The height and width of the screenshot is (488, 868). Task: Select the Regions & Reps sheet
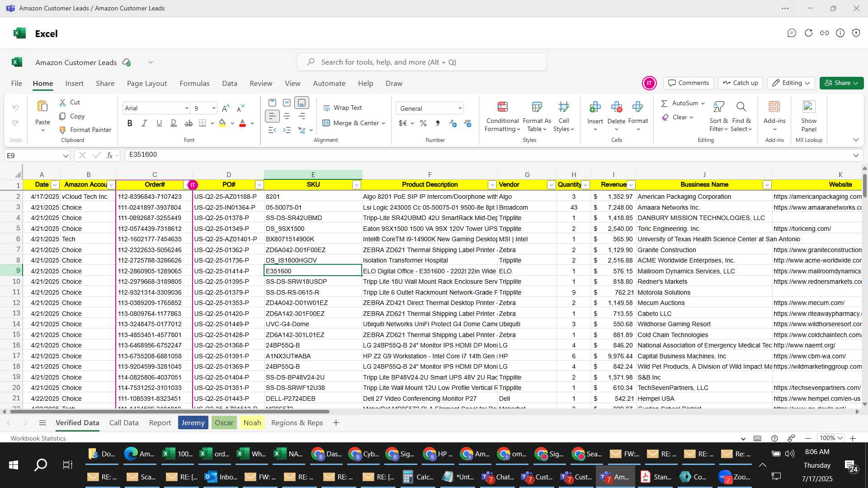(297, 423)
